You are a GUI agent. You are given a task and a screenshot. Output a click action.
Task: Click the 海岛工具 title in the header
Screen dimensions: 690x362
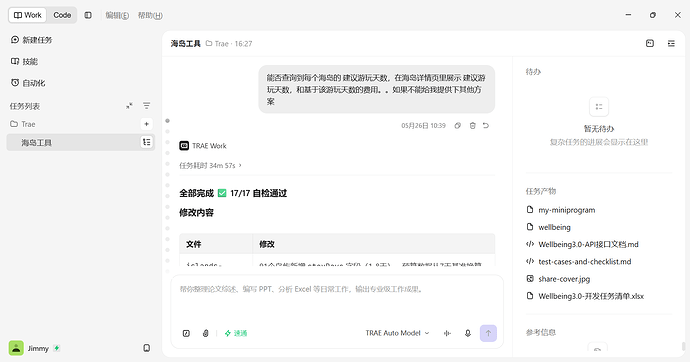pos(186,44)
